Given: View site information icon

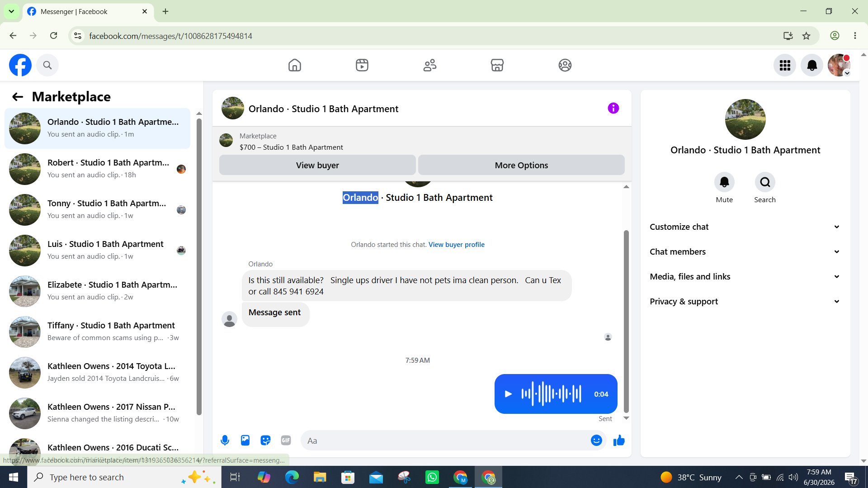Looking at the screenshot, I should pos(78,36).
